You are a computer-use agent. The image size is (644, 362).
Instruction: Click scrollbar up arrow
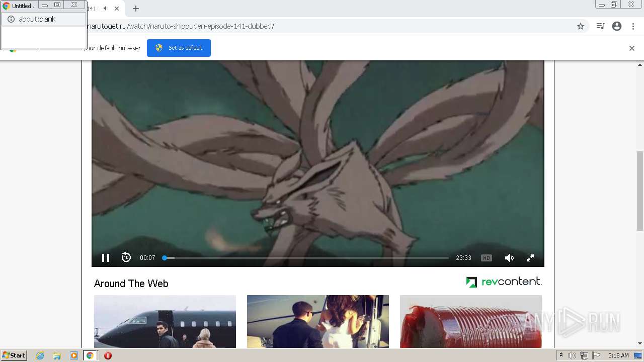coord(640,64)
